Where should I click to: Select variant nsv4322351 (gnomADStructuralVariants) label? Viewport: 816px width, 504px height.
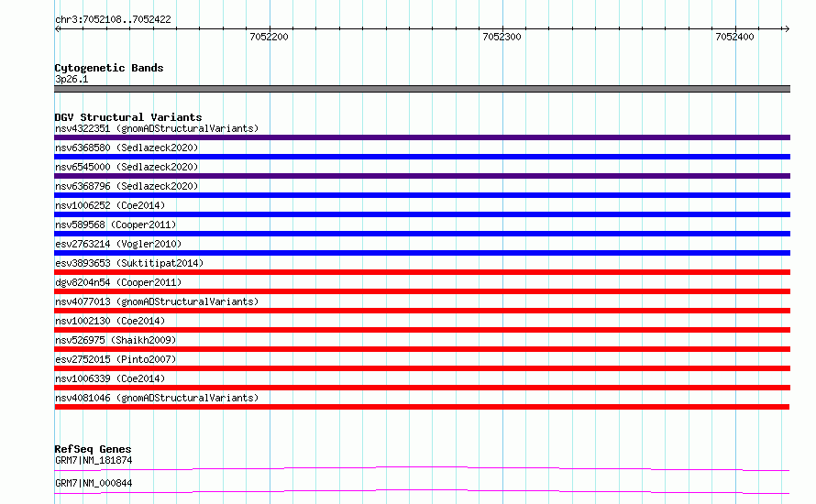coord(157,128)
